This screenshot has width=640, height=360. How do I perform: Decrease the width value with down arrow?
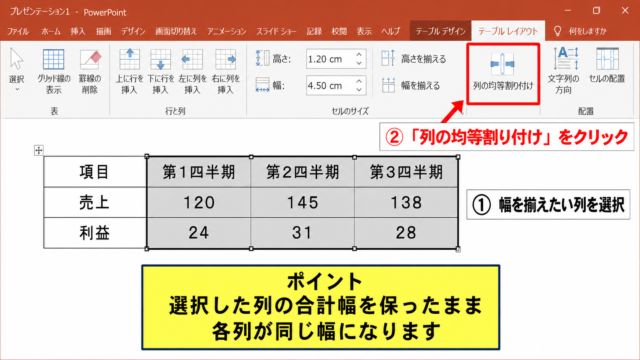[x=359, y=90]
